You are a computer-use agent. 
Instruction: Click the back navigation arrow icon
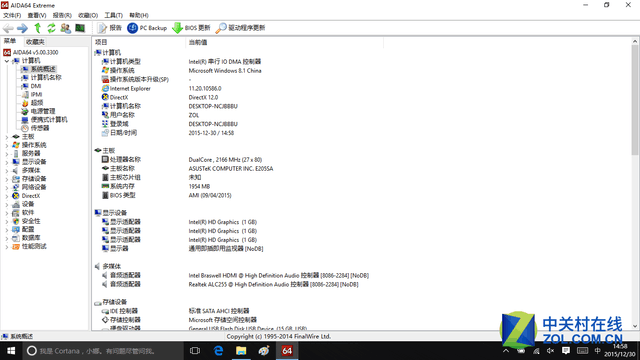point(8,28)
